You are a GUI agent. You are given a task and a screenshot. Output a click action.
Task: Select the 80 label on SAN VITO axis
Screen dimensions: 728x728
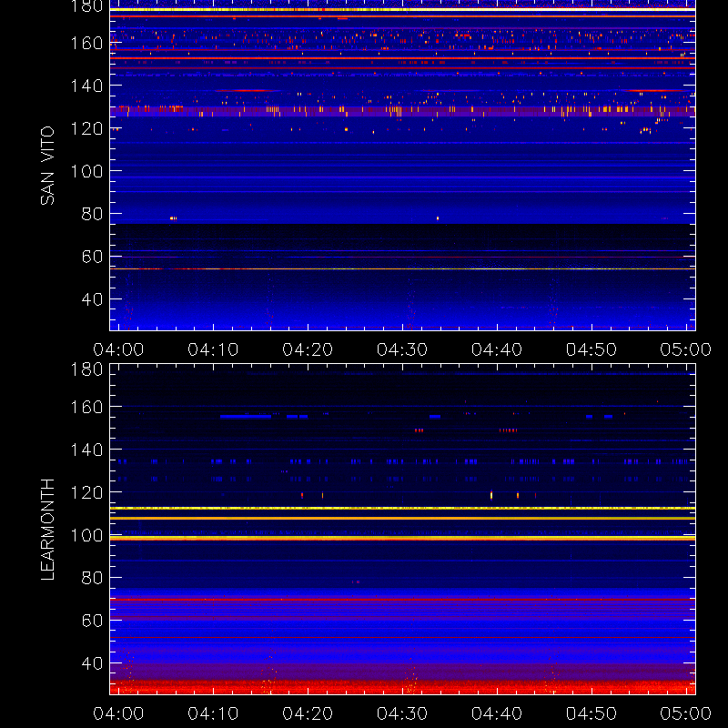(x=92, y=214)
